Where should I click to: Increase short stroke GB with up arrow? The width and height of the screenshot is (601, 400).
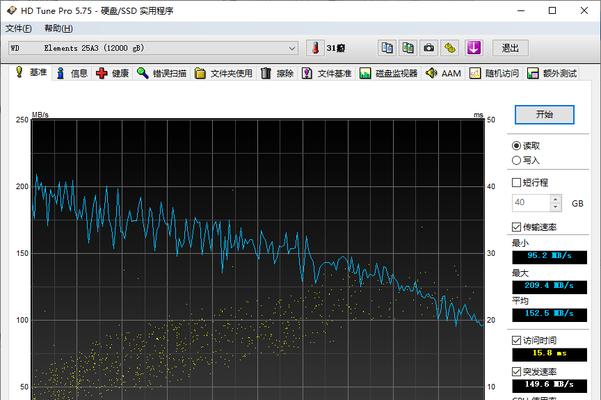(x=556, y=198)
